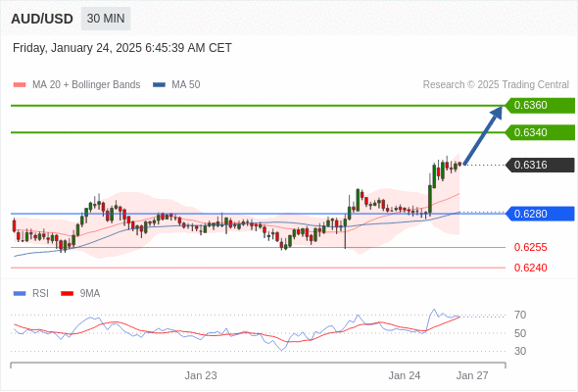Click the 0.6316 current price tag

[540, 165]
